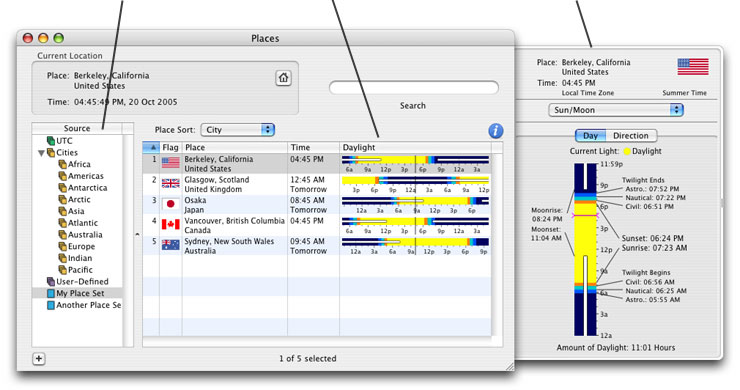Click the Another Place Set blue icon
Viewport: 740px width, 390px height.
pyautogui.click(x=51, y=305)
